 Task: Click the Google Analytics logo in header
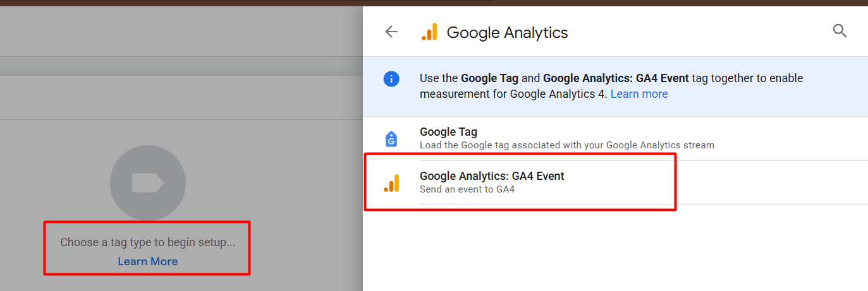(429, 32)
